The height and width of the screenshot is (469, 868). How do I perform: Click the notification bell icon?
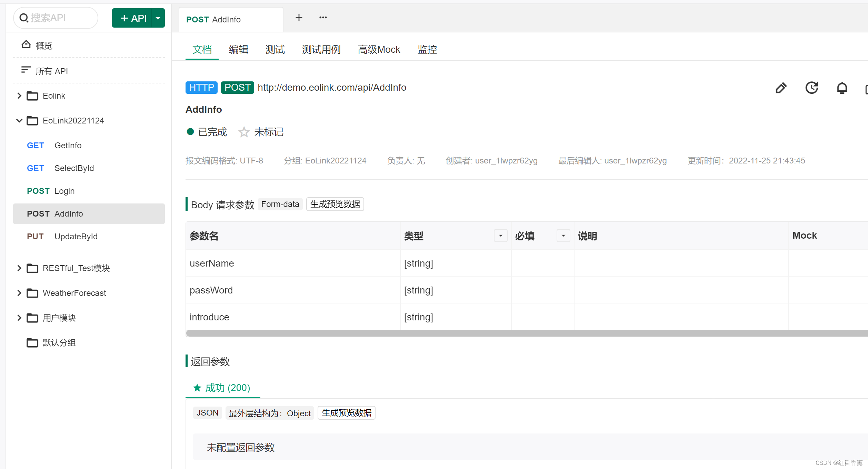click(842, 88)
